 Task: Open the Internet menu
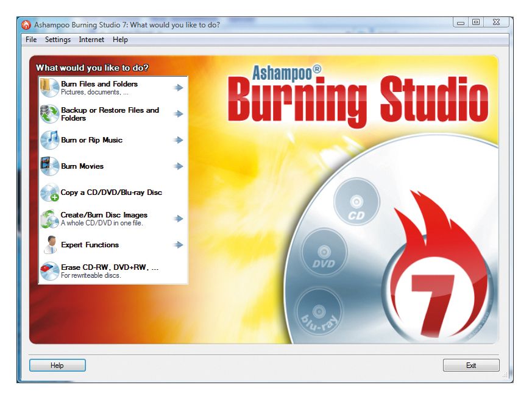[91, 40]
